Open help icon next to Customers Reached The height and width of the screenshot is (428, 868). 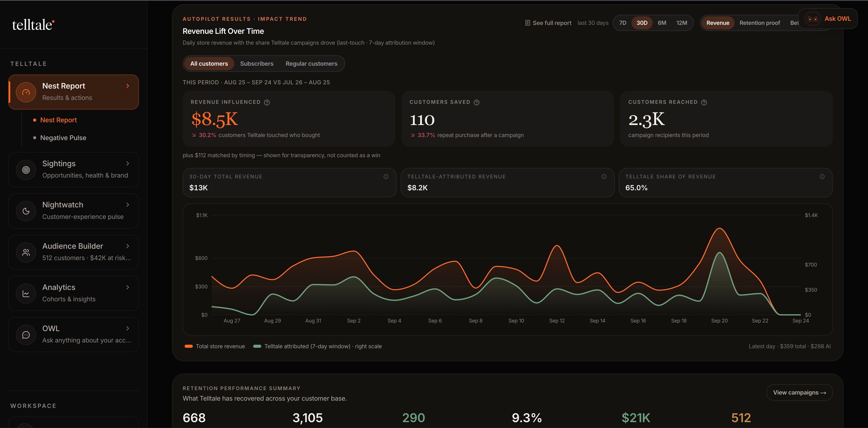tap(704, 102)
